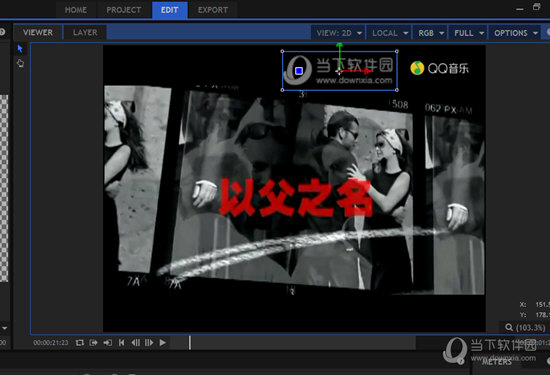The height and width of the screenshot is (375, 550).
Task: Switch to the EXPORT tab
Action: (x=213, y=10)
